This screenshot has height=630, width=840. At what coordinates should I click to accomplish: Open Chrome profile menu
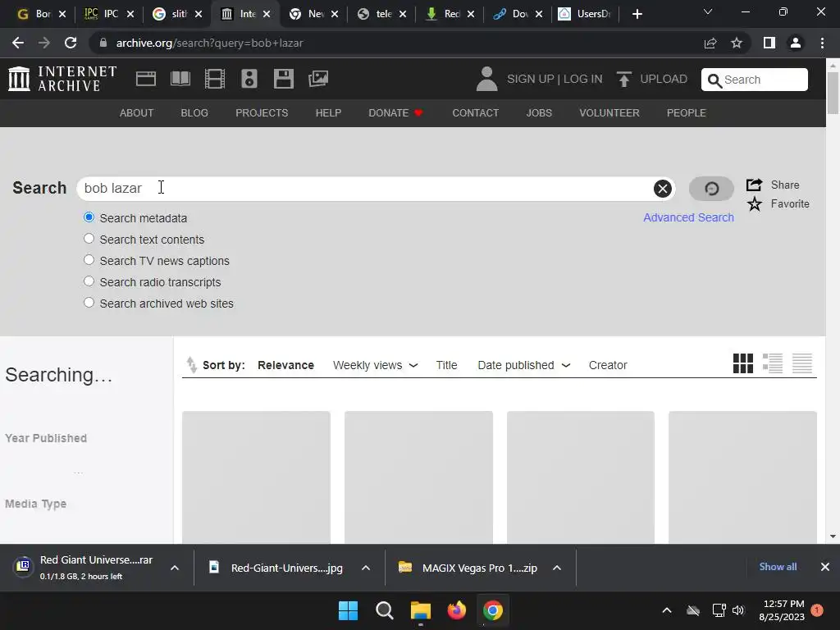[796, 43]
